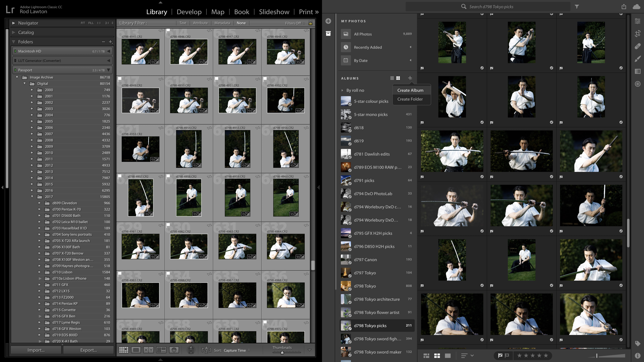This screenshot has height=362, width=644.
Task: Open People face view mode
Action: click(174, 350)
